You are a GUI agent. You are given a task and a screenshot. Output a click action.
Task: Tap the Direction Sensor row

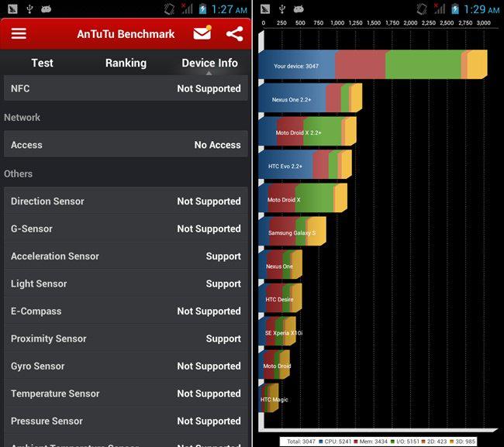coord(126,201)
